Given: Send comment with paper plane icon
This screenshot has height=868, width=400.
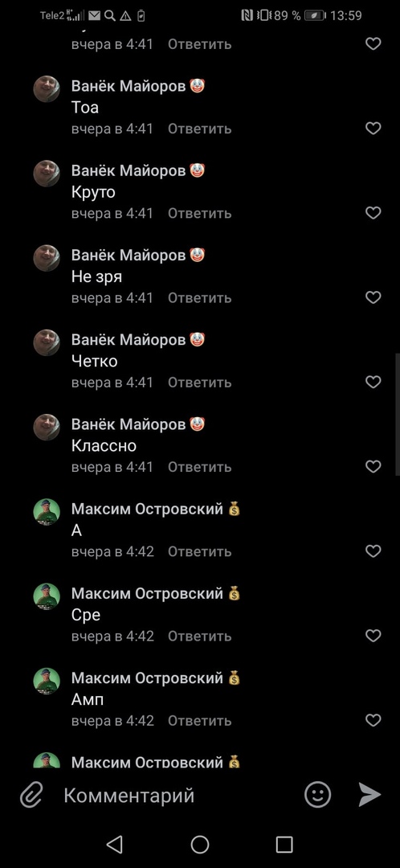Looking at the screenshot, I should coord(369,795).
